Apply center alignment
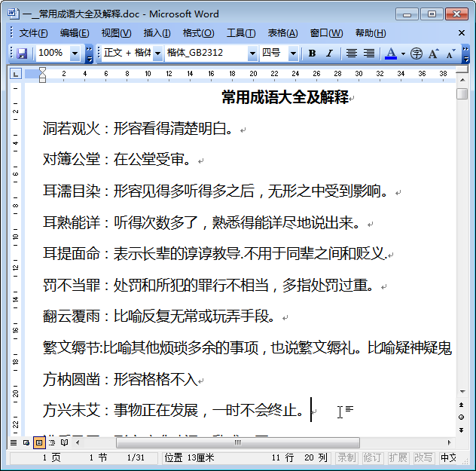Viewport: 476px width, 471px height. (x=351, y=54)
